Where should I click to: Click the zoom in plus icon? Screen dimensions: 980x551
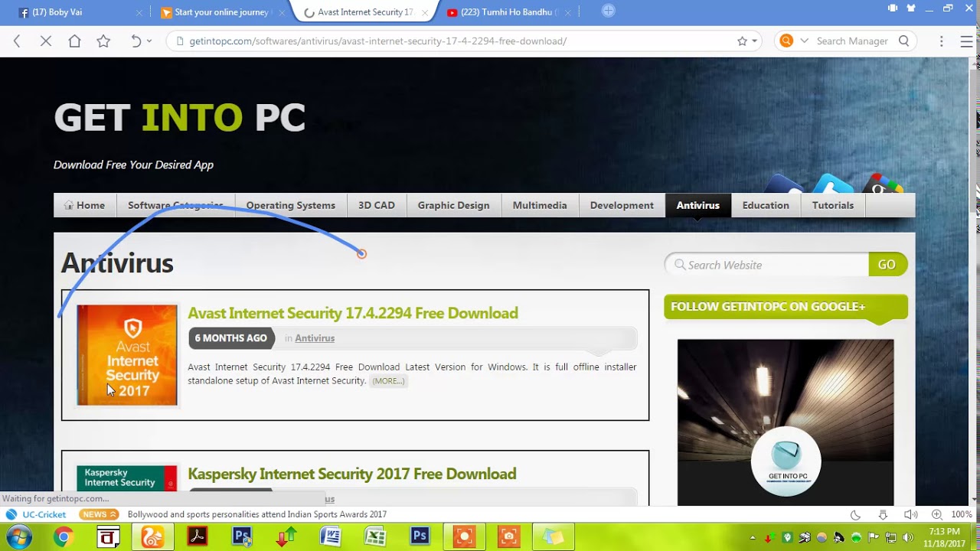936,515
